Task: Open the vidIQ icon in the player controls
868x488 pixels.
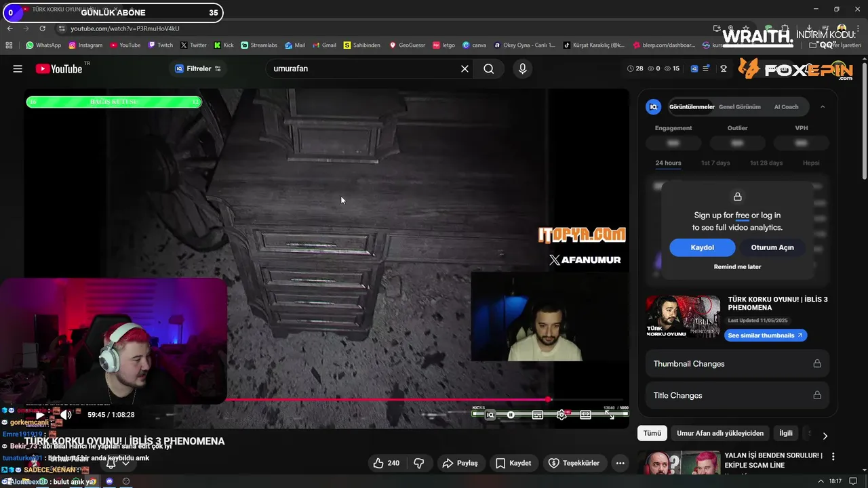Action: 490,415
